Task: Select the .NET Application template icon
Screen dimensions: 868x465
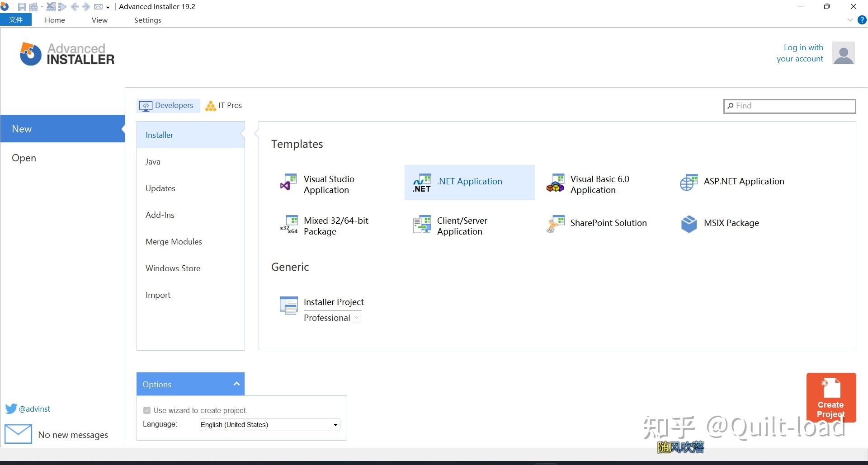Action: pyautogui.click(x=421, y=183)
